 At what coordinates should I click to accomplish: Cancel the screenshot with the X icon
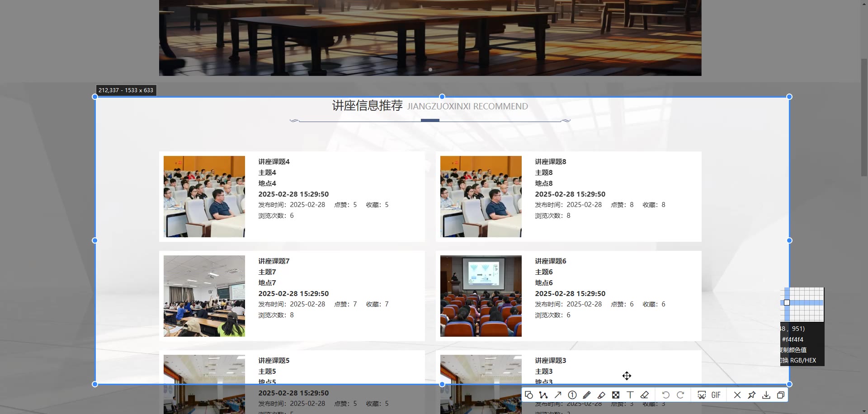(x=737, y=395)
